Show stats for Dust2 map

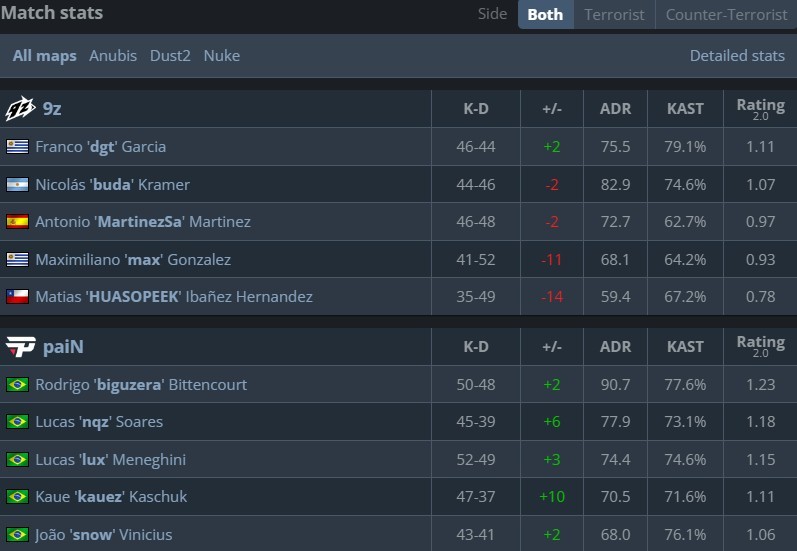point(170,56)
